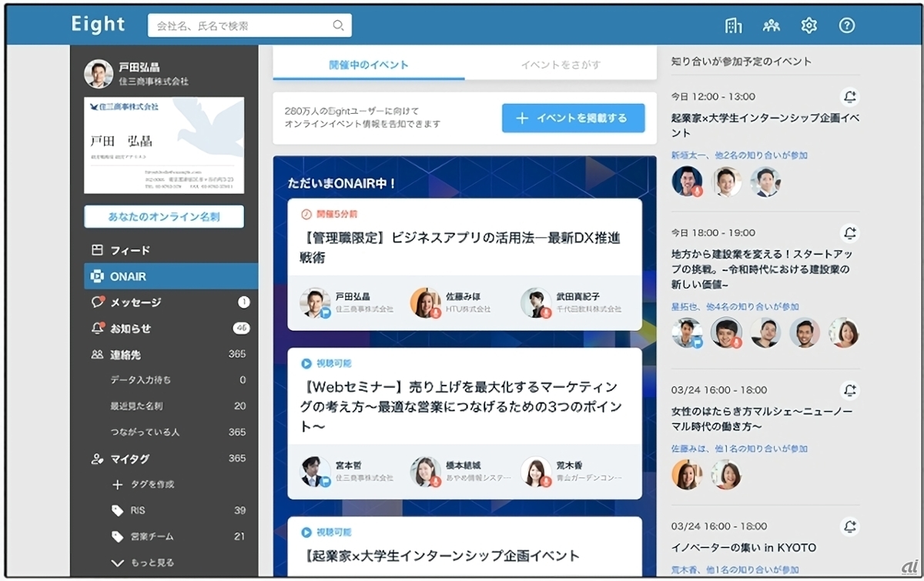Image resolution: width=924 pixels, height=581 pixels.
Task: Expand もっと見る in the sidebar
Action: [142, 563]
